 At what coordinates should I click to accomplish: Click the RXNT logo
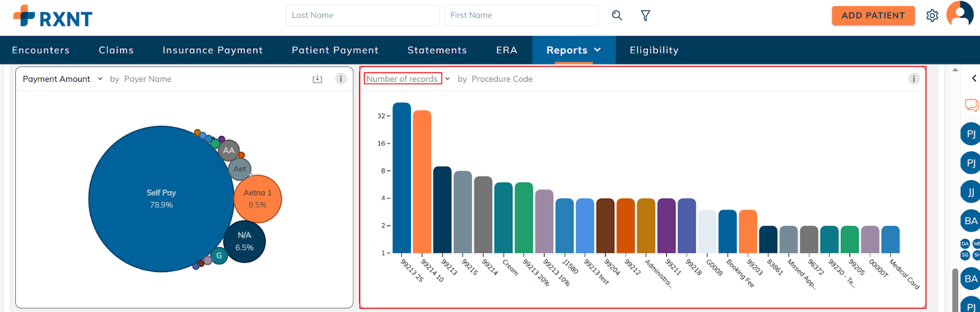(x=53, y=17)
